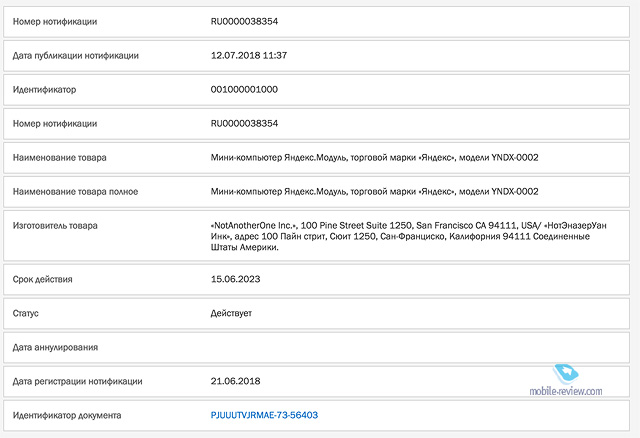
Task: Select the NotAnotherOne Inc. manufacturer address text
Action: (409, 236)
